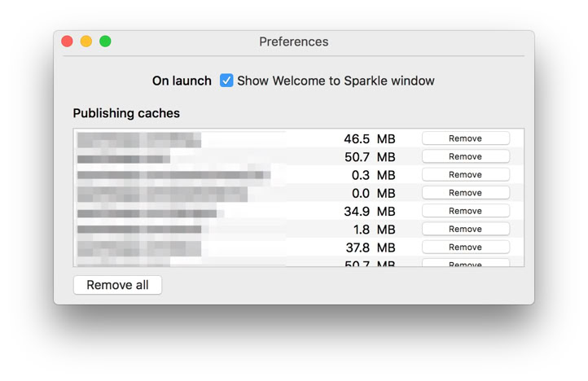Select the 0.0 MB cache row
The image size is (588, 381).
pos(299,193)
